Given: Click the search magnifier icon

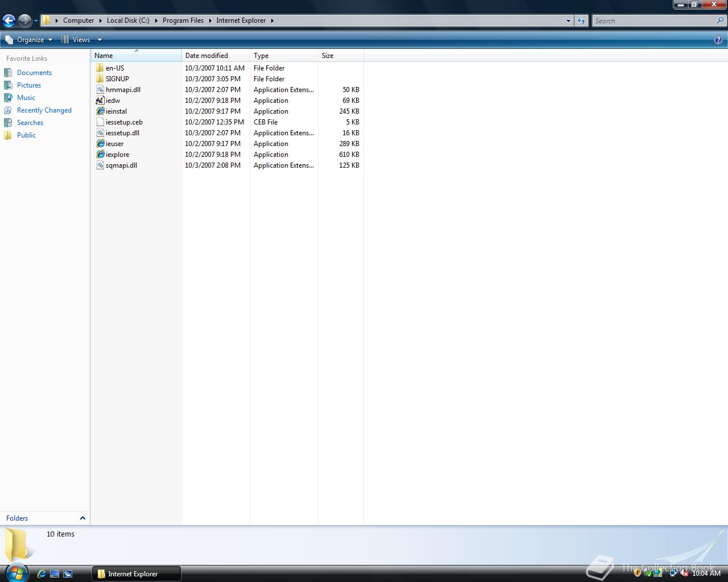Looking at the screenshot, I should click(721, 20).
